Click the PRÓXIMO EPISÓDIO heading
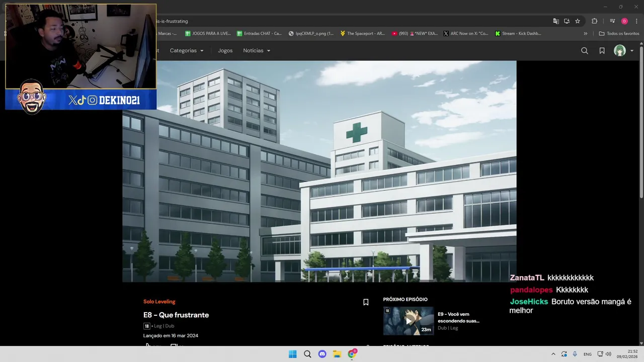 point(405,299)
